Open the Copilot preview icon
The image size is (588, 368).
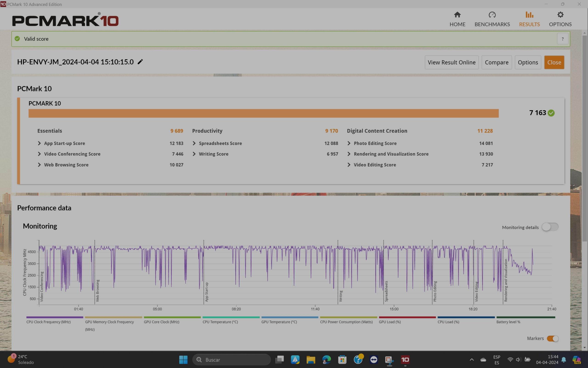pos(576,360)
